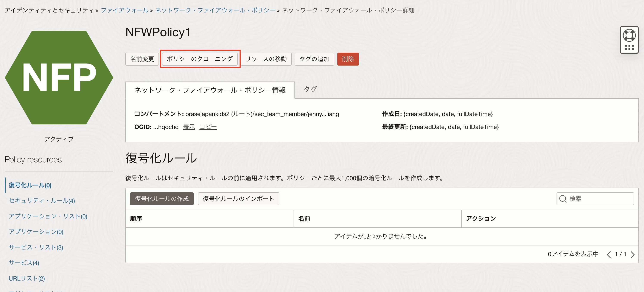Click the NFWPolicy1 title text
644x292 pixels.
tap(158, 32)
